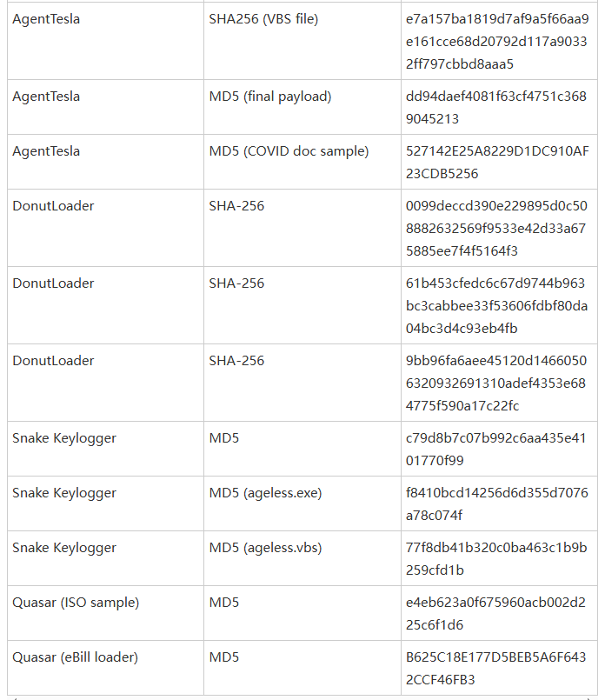Image resolution: width=605 pixels, height=700 pixels.
Task: Select the MD5 (COVID doc sample) label
Action: click(x=289, y=151)
